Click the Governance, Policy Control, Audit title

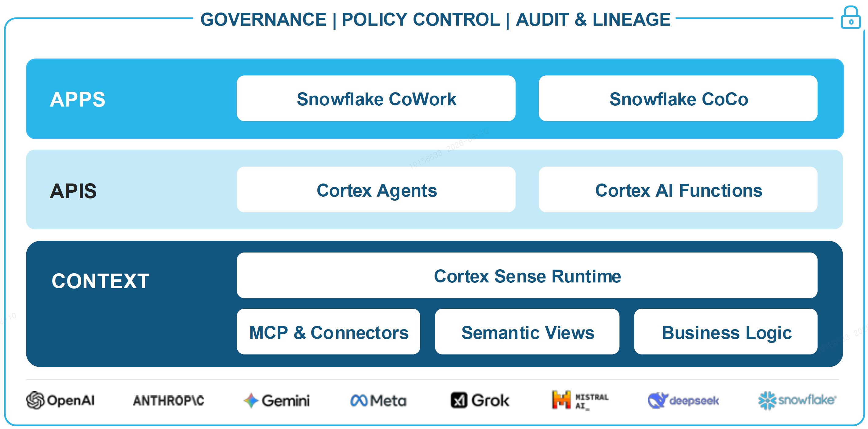coord(435,19)
